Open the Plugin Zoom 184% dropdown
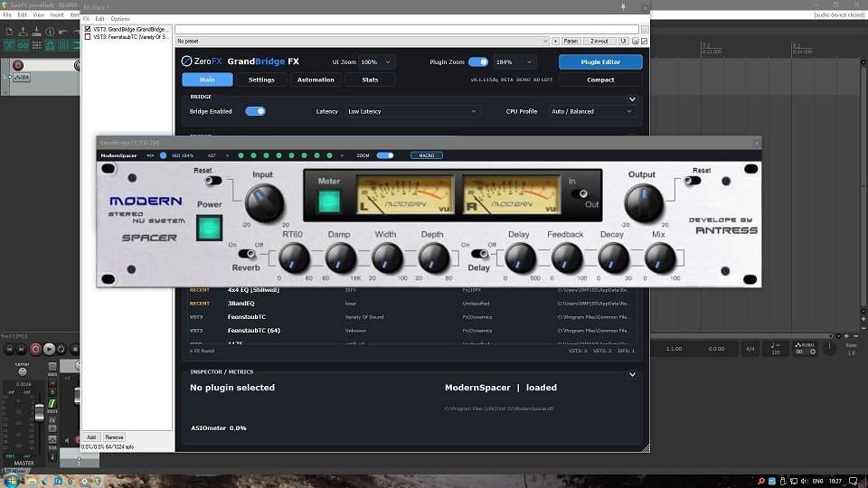 514,62
